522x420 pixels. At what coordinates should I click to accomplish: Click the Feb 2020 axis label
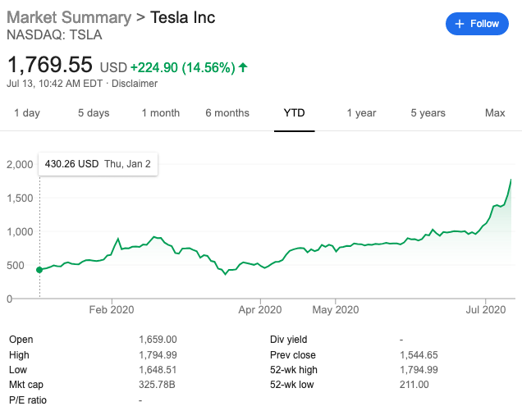point(112,310)
